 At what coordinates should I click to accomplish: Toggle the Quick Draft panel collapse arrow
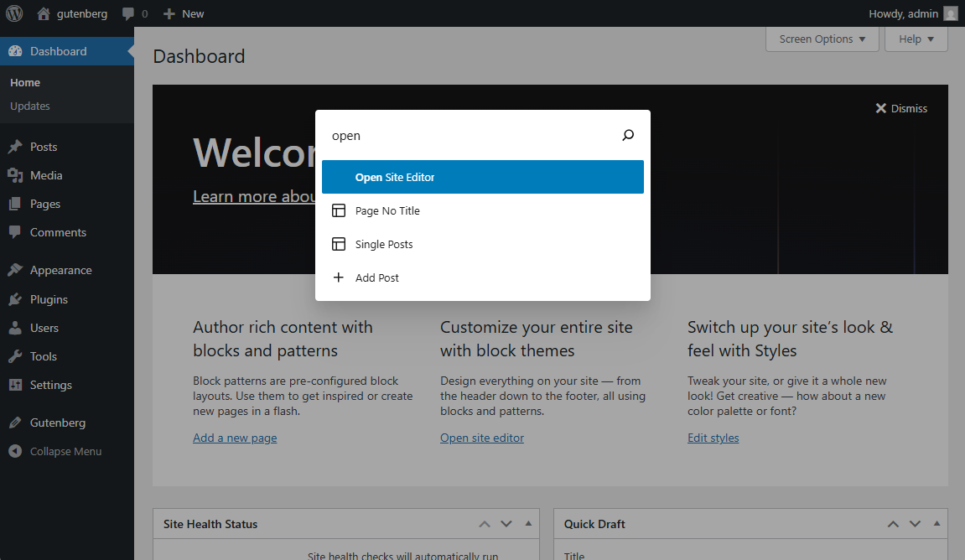[938, 524]
